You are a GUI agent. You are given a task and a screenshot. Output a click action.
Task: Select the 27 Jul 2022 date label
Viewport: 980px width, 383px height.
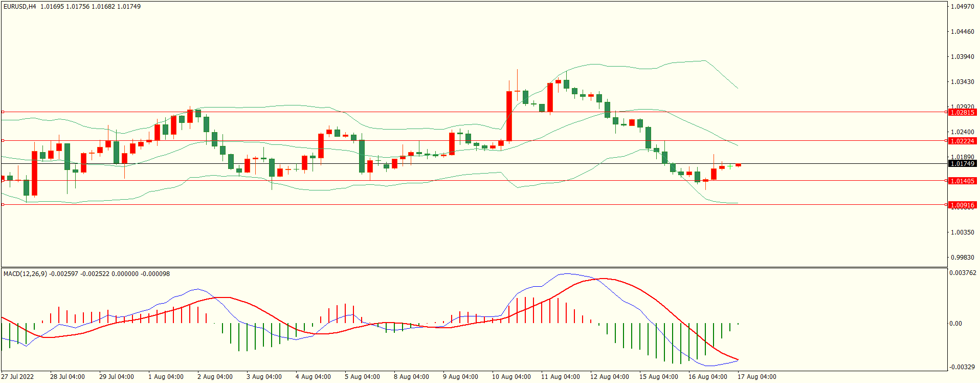(x=17, y=377)
